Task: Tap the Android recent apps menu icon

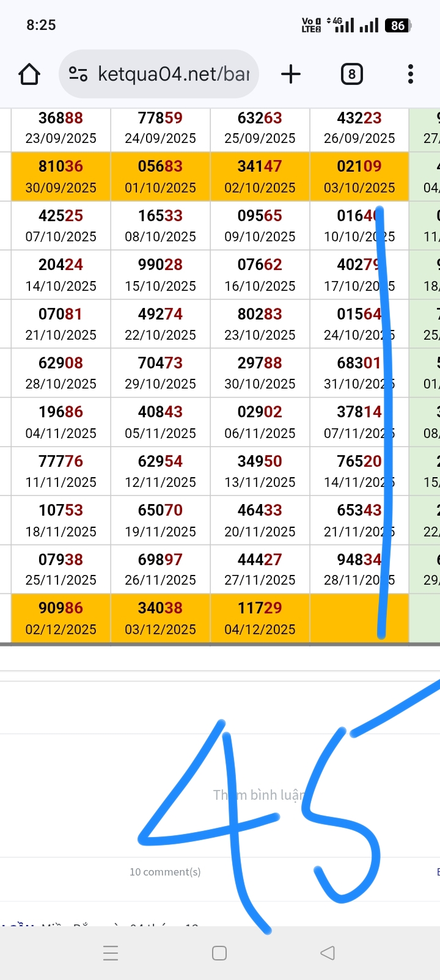Action: [111, 953]
